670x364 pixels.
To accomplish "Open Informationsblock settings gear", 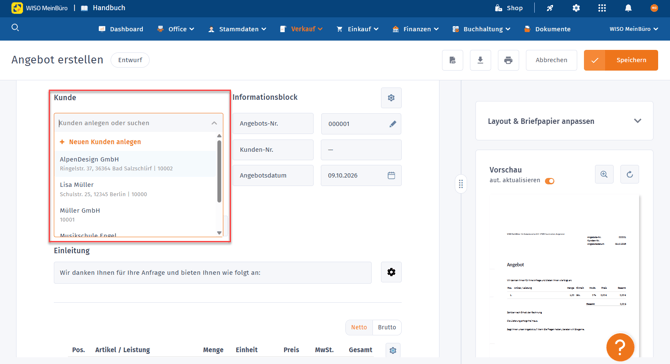I will pos(391,98).
